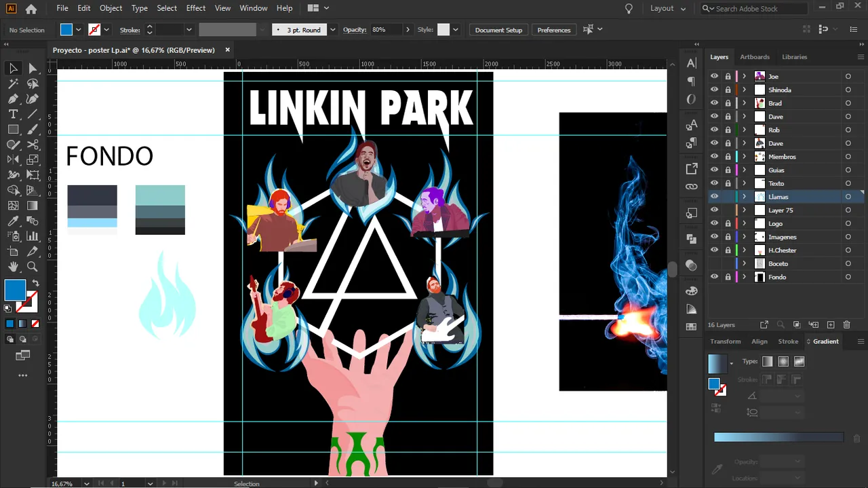This screenshot has height=488, width=868.
Task: Create a new layer in Layers panel
Action: (x=830, y=325)
